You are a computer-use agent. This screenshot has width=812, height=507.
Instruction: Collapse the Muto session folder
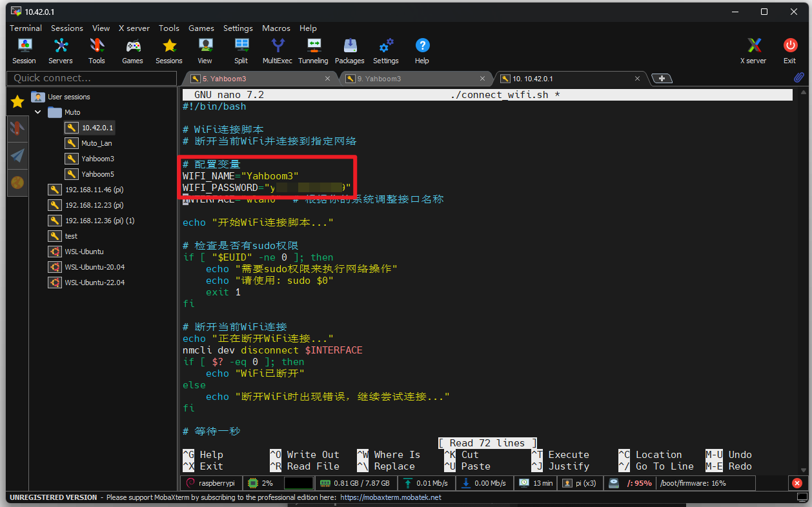37,112
